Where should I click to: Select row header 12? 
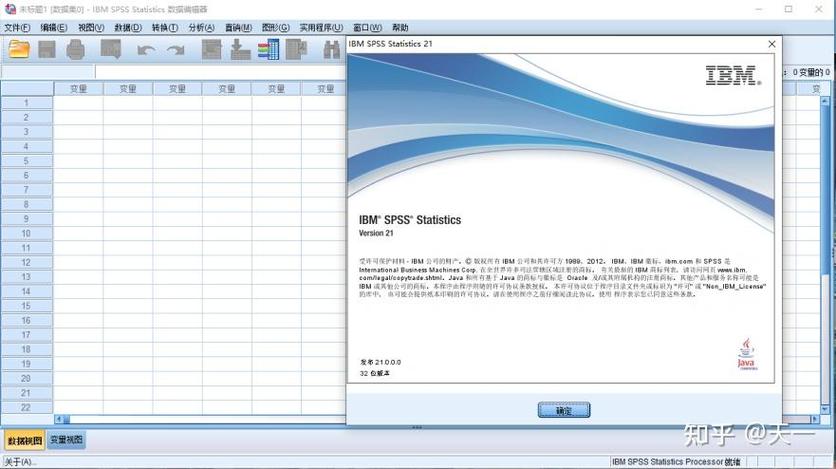(x=27, y=262)
